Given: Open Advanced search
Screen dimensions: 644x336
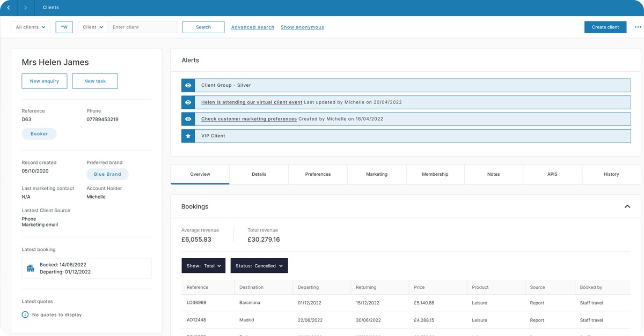Looking at the screenshot, I should (252, 27).
